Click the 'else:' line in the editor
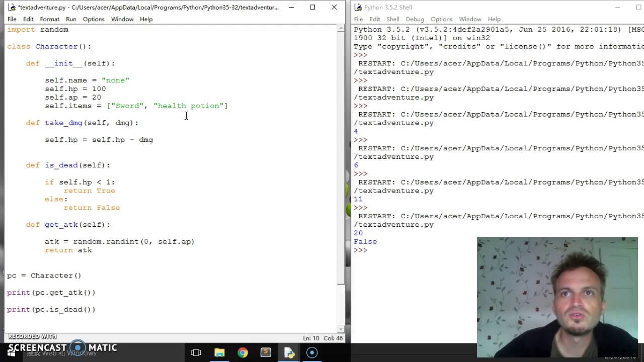The height and width of the screenshot is (362, 644). [x=56, y=200]
